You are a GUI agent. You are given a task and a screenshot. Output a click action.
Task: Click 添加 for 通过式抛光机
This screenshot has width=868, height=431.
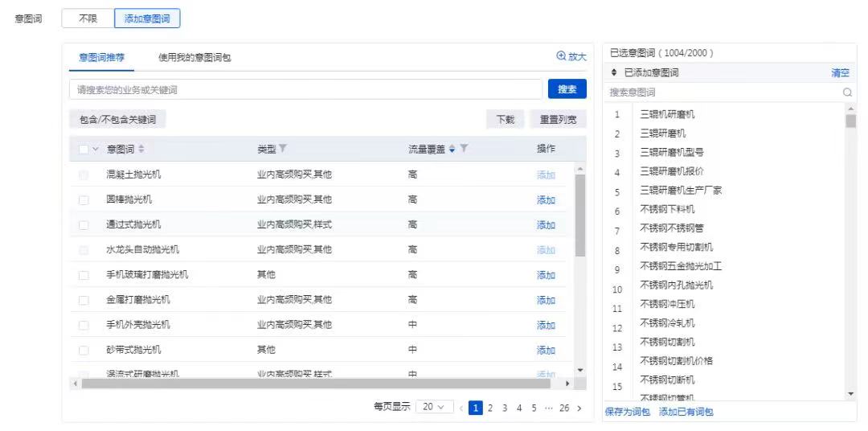pos(546,225)
